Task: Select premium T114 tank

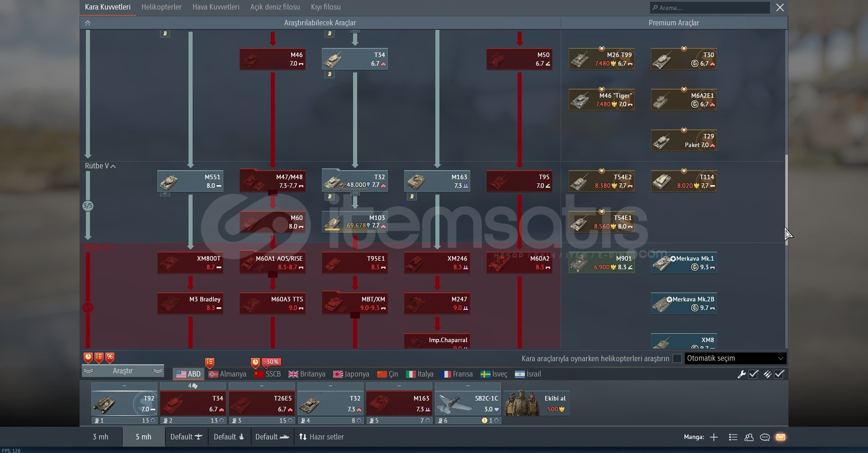Action: coord(684,181)
